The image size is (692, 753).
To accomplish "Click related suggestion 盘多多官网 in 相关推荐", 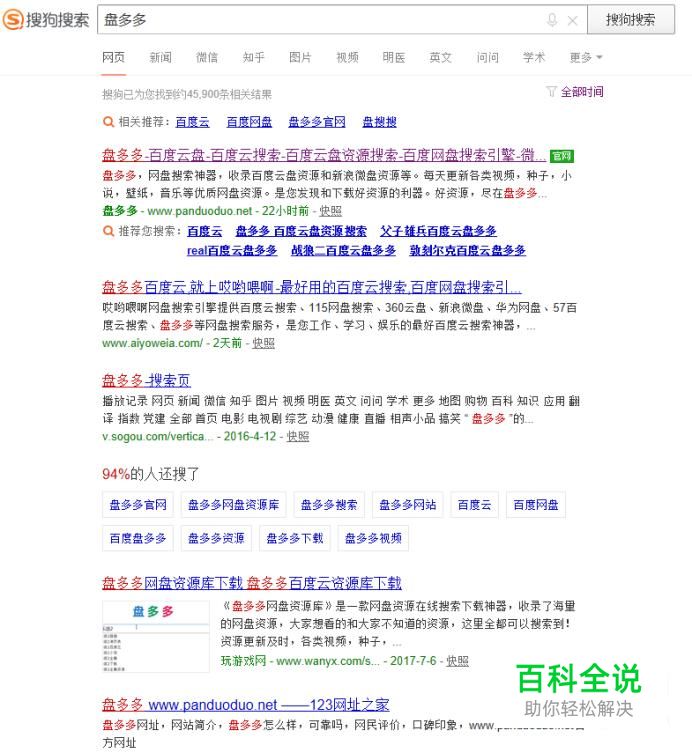I will pos(317,122).
